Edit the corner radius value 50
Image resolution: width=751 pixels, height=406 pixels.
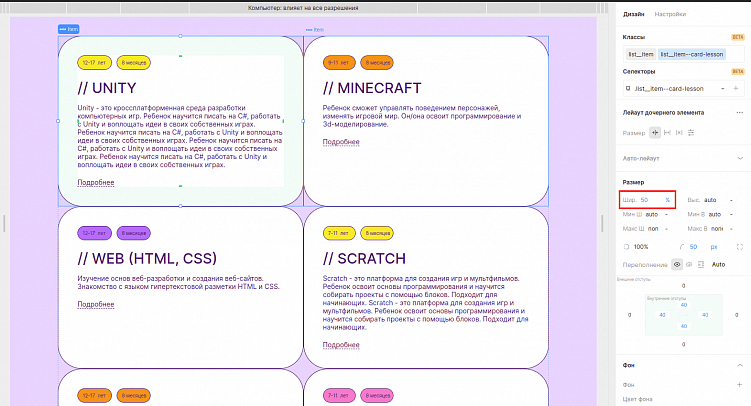(x=694, y=247)
